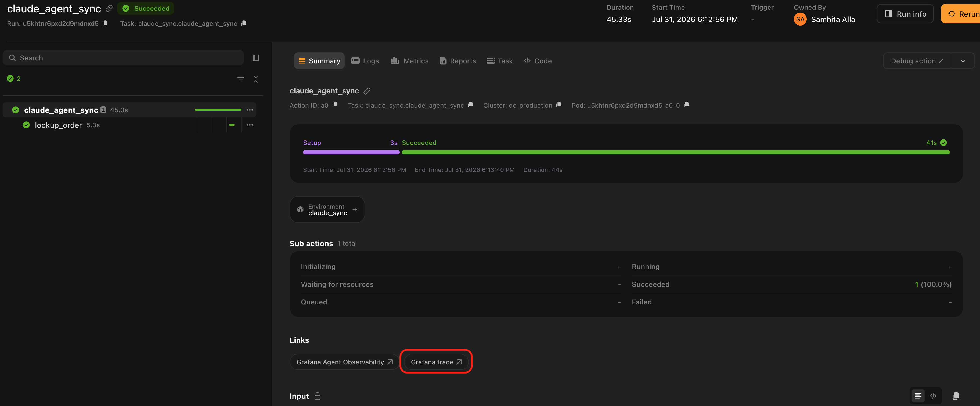Click the green check beside lookup_order
This screenshot has height=406, width=980.
[26, 125]
